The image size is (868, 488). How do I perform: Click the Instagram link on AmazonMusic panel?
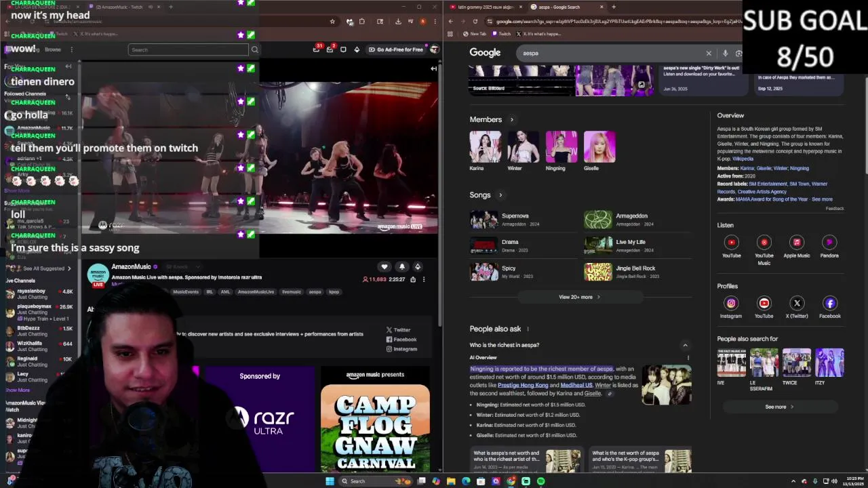401,349
